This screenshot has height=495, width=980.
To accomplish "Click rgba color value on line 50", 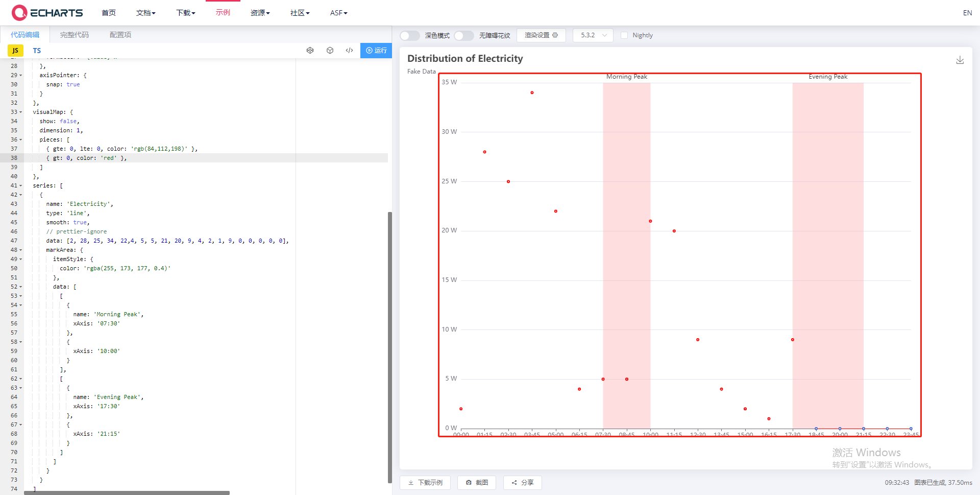I will pyautogui.click(x=127, y=268).
